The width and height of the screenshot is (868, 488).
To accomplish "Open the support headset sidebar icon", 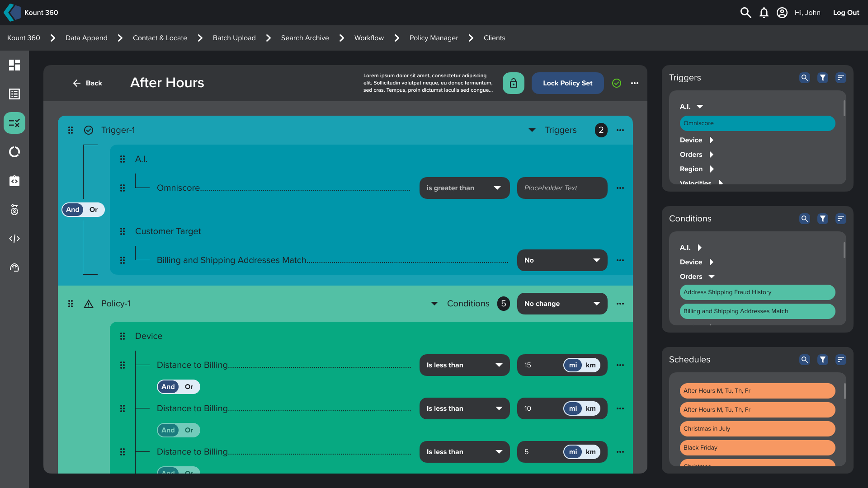I will (x=14, y=267).
